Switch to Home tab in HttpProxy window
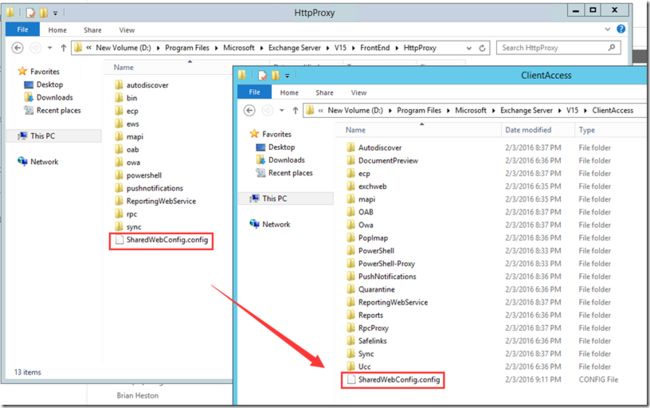The width and height of the screenshot is (650, 408). 57,30
